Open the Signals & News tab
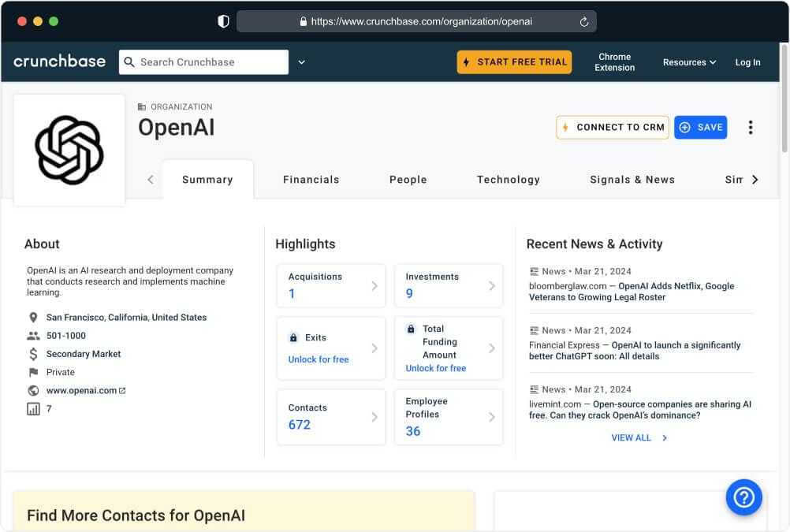The height and width of the screenshot is (532, 790). coord(632,180)
